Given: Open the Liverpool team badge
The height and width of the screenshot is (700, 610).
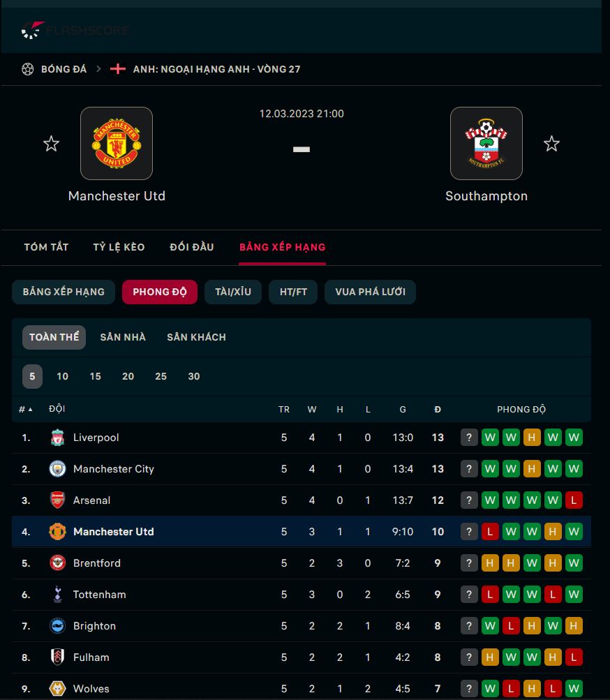Looking at the screenshot, I should point(58,438).
